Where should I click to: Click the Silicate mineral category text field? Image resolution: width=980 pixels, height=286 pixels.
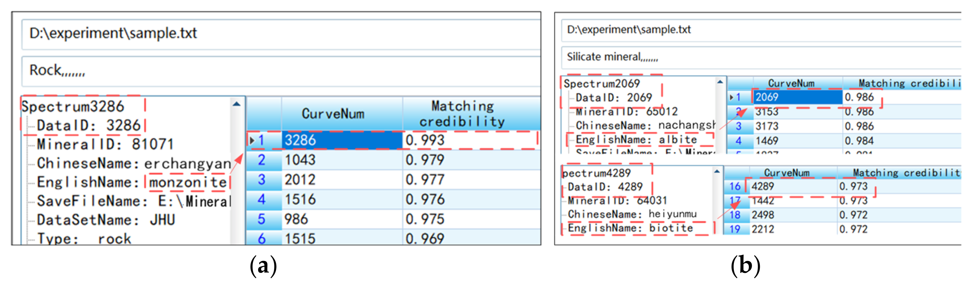point(761,57)
